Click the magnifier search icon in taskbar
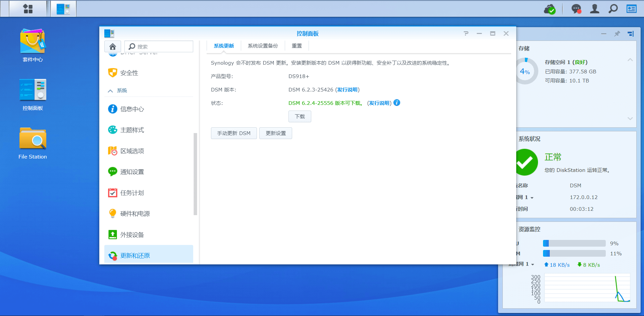This screenshot has width=644, height=316. click(x=613, y=9)
